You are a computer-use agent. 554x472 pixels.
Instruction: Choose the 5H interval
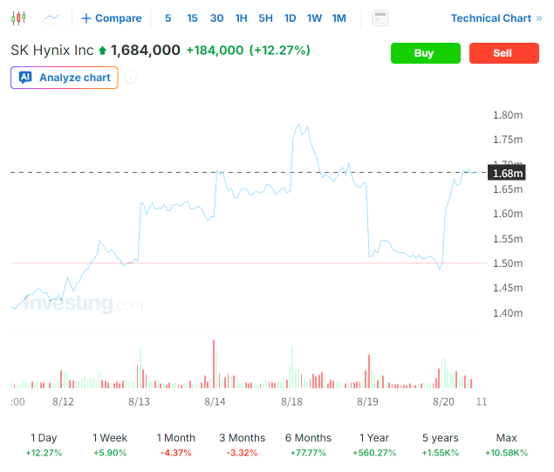click(x=266, y=18)
